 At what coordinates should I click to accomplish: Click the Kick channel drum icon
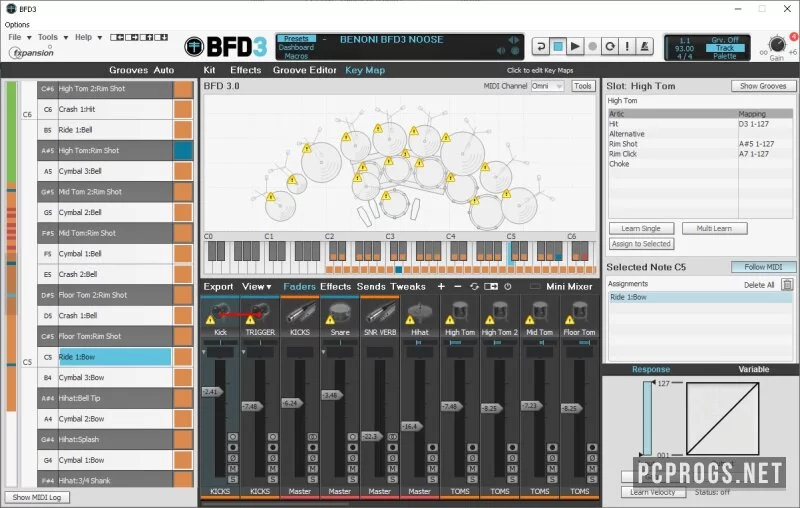[x=220, y=311]
